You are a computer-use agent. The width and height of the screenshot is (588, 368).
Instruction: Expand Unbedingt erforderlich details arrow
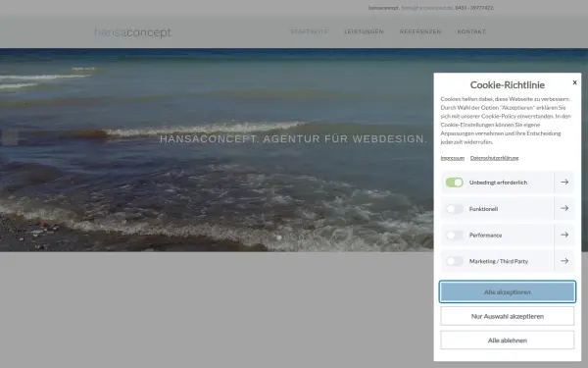pyautogui.click(x=564, y=183)
